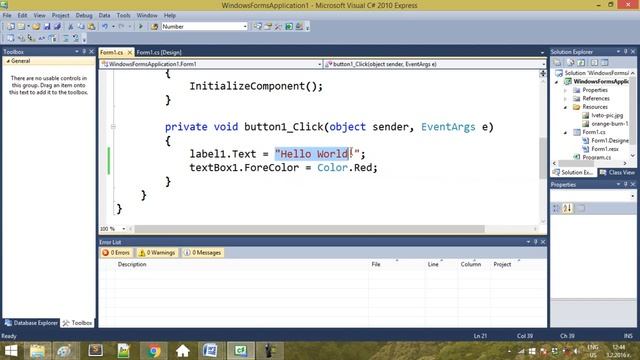Select Form1.resx in Solution Explorer
The image size is (640, 360).
click(x=605, y=149)
